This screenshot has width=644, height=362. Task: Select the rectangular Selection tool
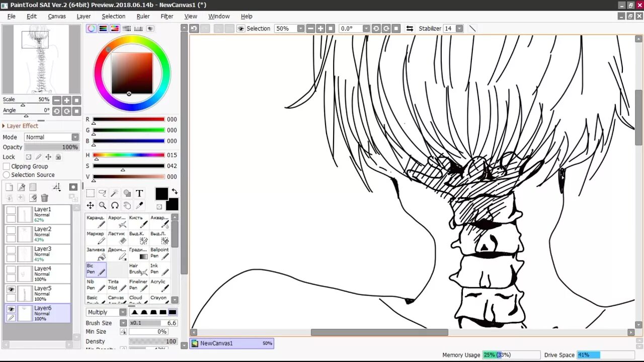(x=90, y=193)
